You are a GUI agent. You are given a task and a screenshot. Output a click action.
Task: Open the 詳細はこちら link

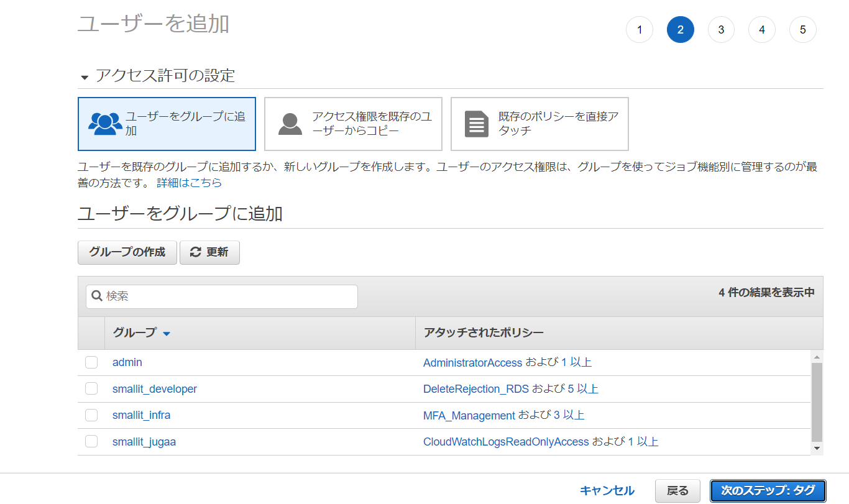coord(189,183)
